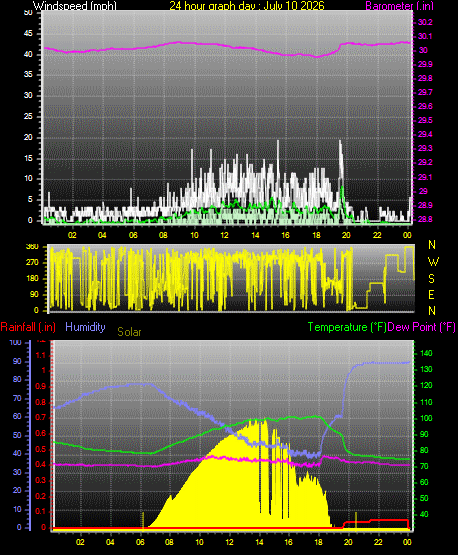Click the '15' value on the windspeed axis
The height and width of the screenshot is (555, 458).
pyautogui.click(x=28, y=158)
